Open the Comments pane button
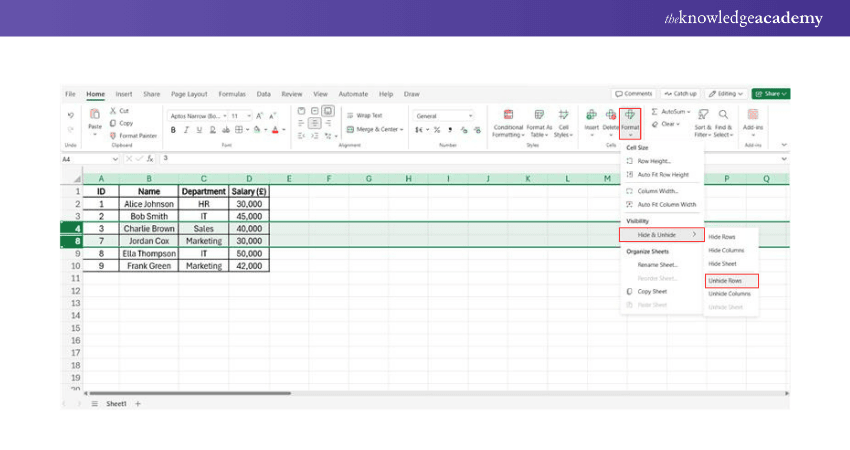 click(x=634, y=93)
